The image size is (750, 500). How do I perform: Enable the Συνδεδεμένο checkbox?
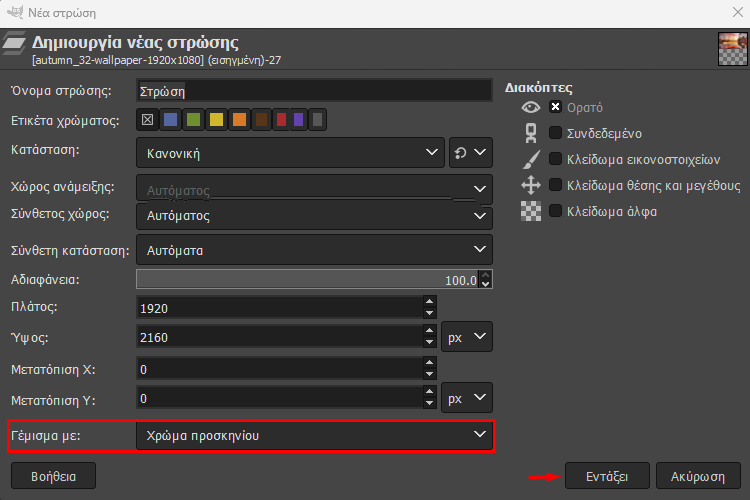point(555,133)
